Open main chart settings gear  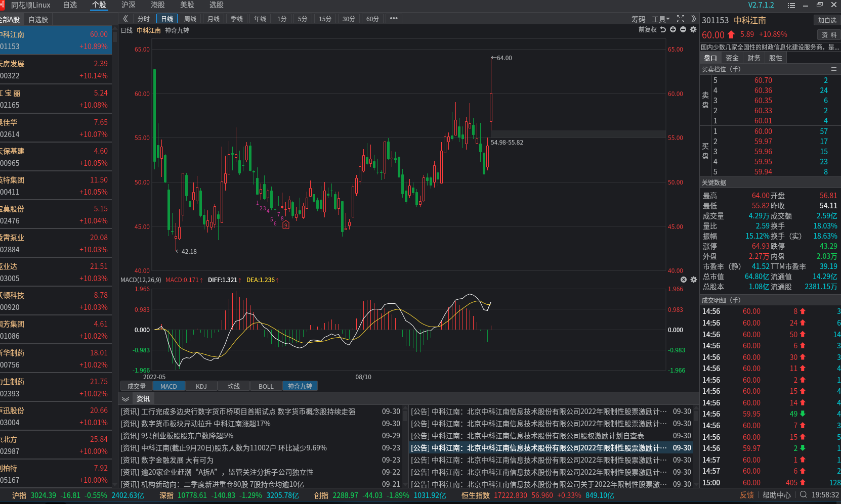tap(693, 29)
